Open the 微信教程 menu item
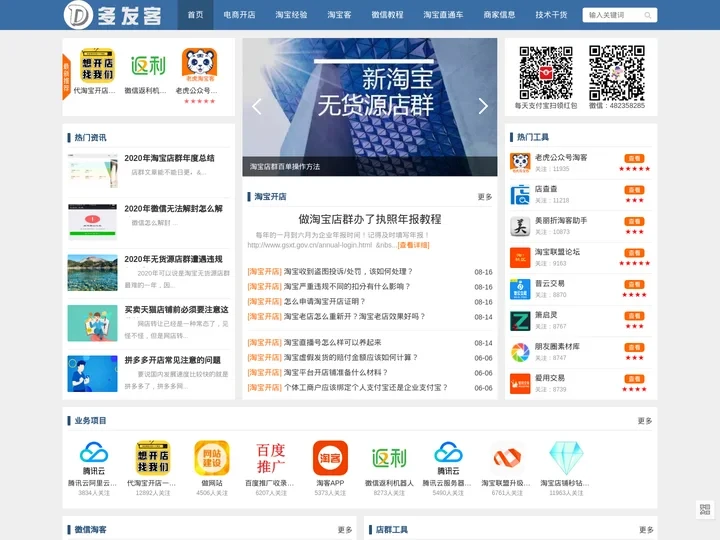The image size is (720, 540). click(x=387, y=15)
